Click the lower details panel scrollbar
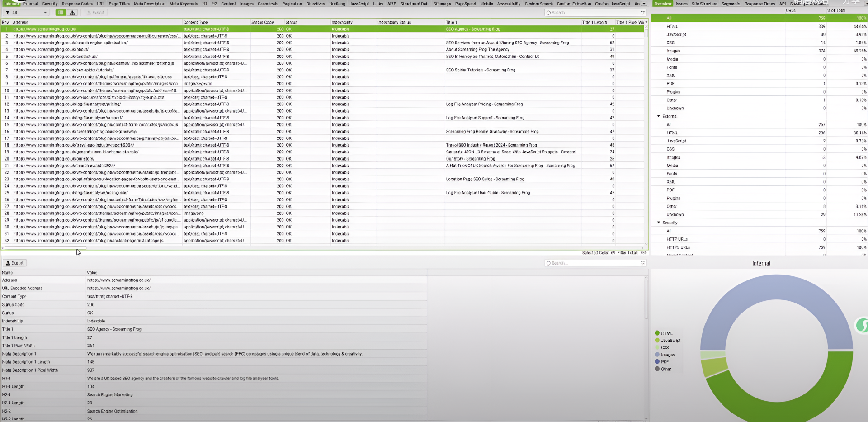 [x=646, y=299]
